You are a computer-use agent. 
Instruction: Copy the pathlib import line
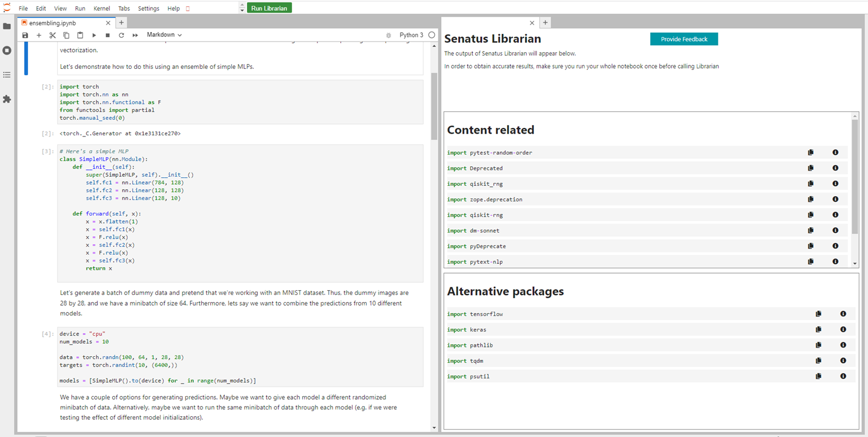pyautogui.click(x=819, y=345)
